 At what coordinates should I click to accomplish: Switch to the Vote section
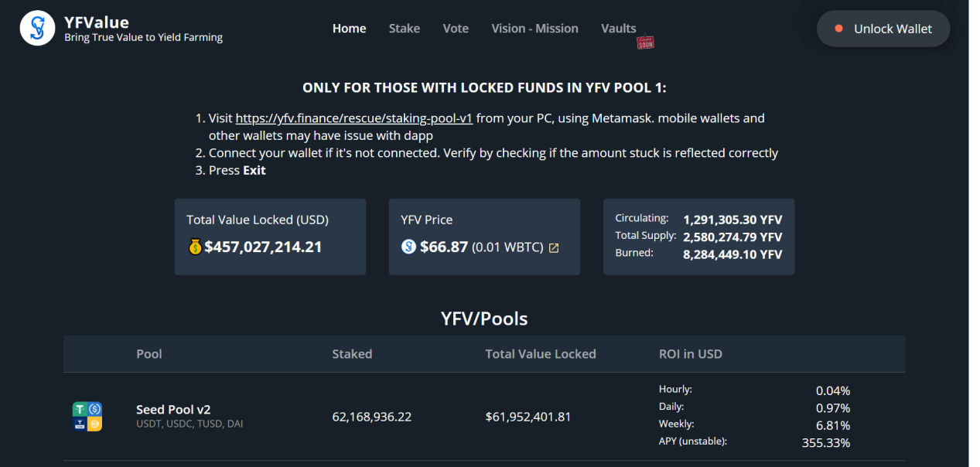[x=456, y=29]
